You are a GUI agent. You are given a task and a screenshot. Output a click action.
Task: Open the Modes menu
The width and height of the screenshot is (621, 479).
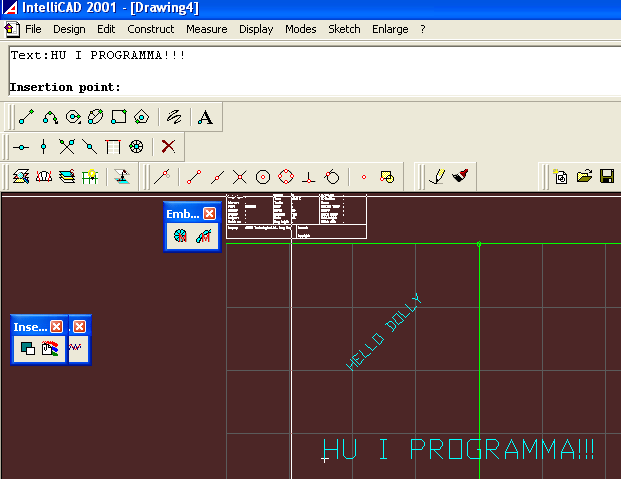[301, 29]
